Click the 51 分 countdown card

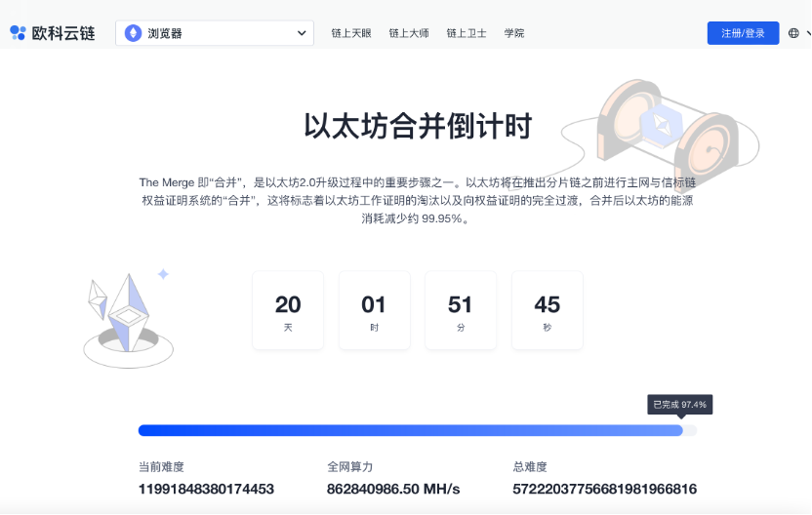(x=461, y=310)
